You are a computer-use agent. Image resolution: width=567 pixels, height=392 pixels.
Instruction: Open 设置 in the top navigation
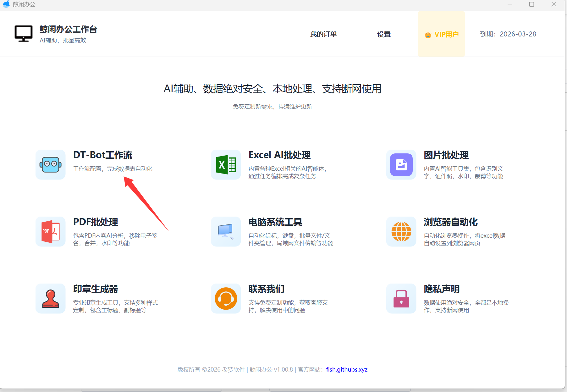384,34
